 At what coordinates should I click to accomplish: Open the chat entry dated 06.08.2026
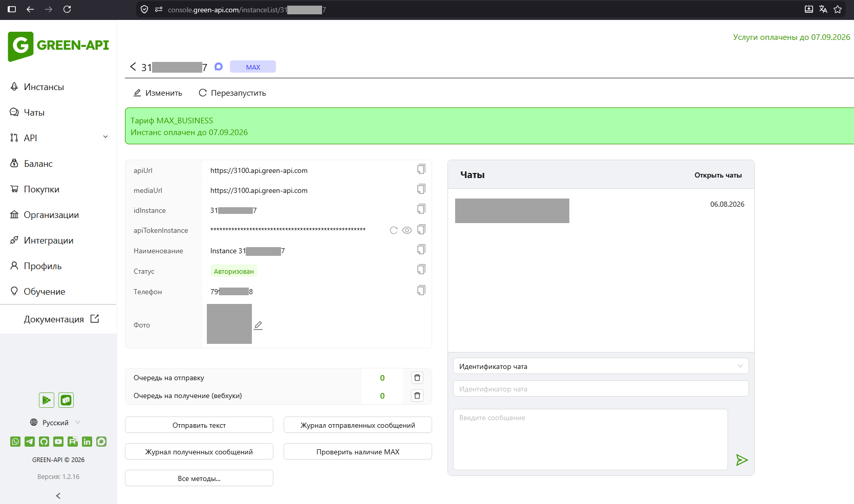601,211
